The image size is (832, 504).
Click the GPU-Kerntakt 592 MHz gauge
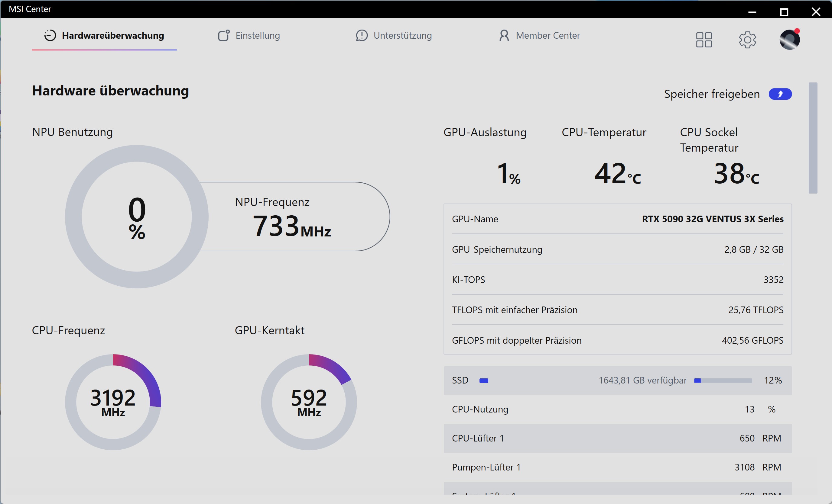pyautogui.click(x=309, y=402)
